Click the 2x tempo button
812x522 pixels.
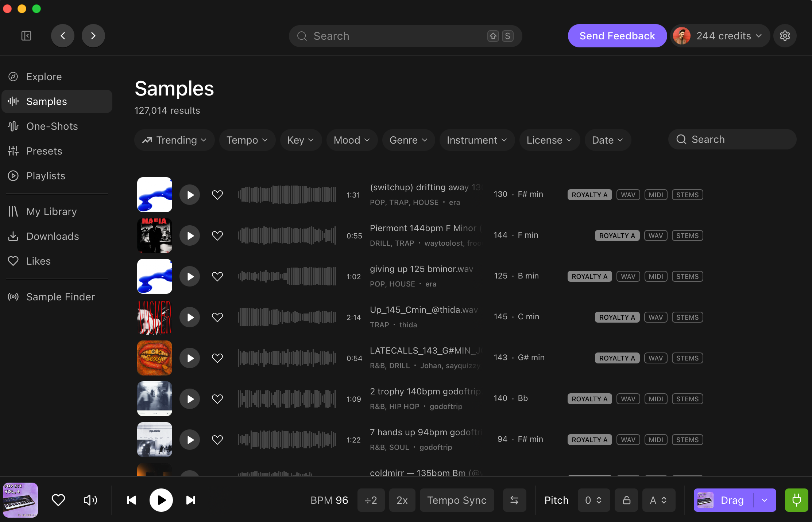coord(402,500)
